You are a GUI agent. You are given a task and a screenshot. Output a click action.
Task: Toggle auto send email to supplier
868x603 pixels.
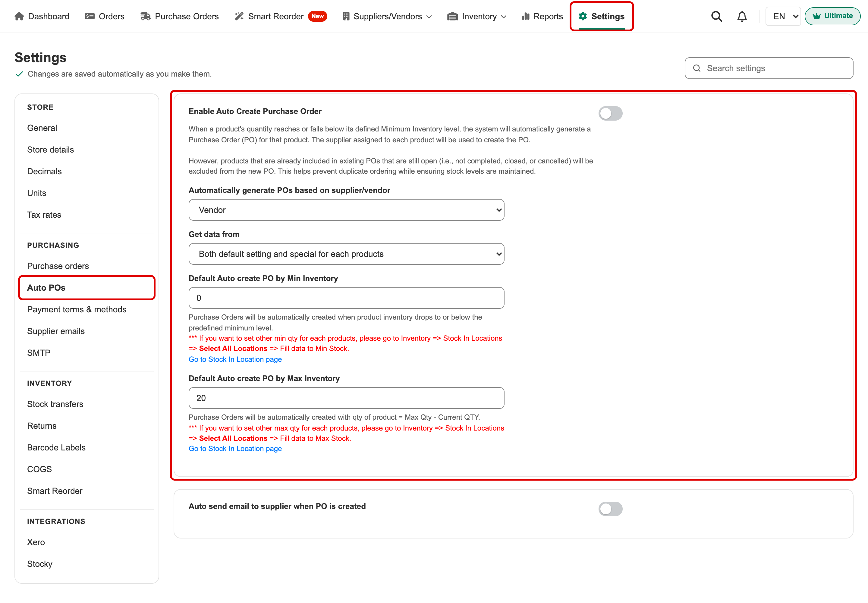(x=610, y=509)
